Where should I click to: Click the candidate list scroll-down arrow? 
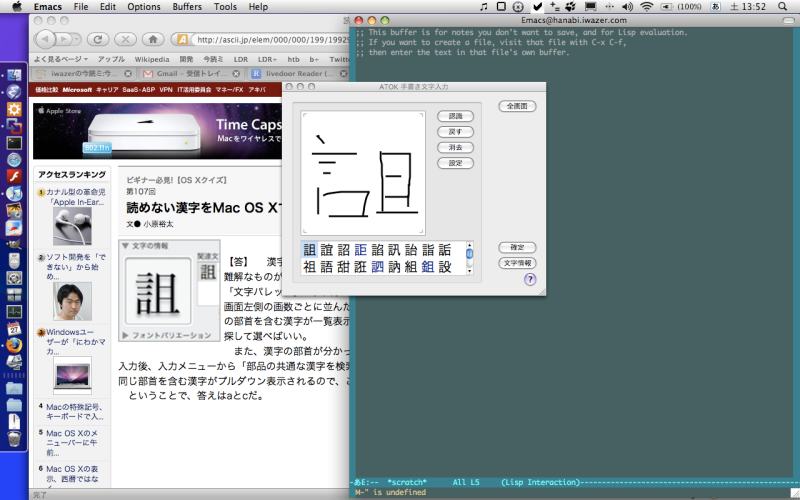[x=469, y=271]
